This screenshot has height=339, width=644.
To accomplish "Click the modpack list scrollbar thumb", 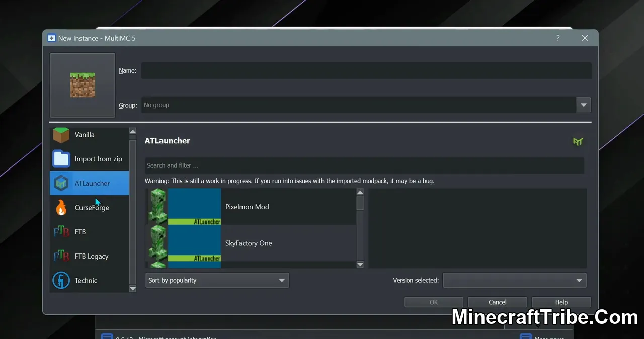I will [360, 203].
